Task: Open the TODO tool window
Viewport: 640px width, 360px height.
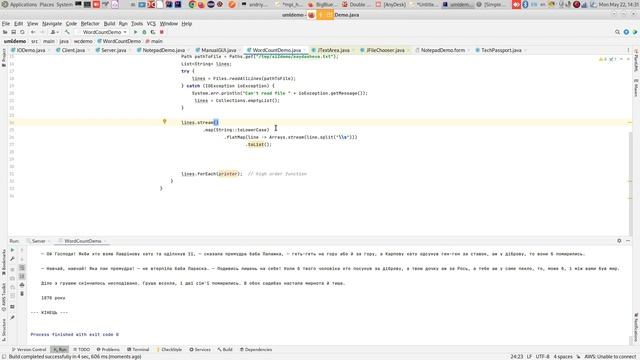Action: [x=81, y=349]
